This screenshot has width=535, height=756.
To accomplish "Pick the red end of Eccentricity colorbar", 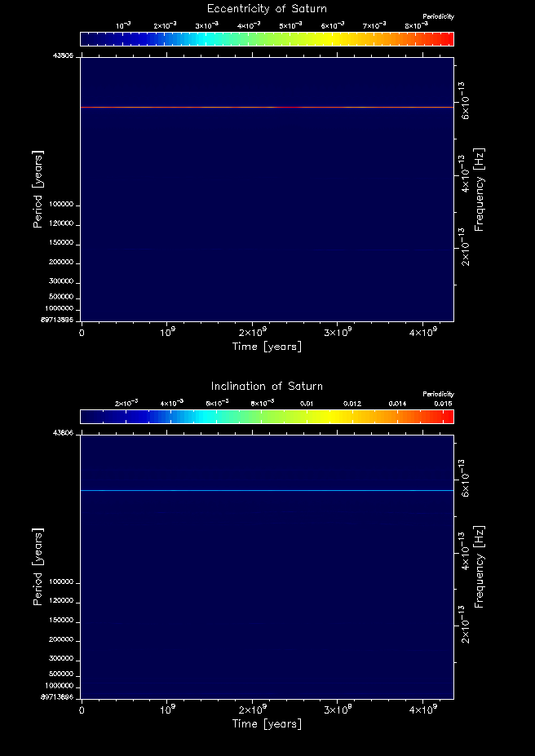I will 447,39.
